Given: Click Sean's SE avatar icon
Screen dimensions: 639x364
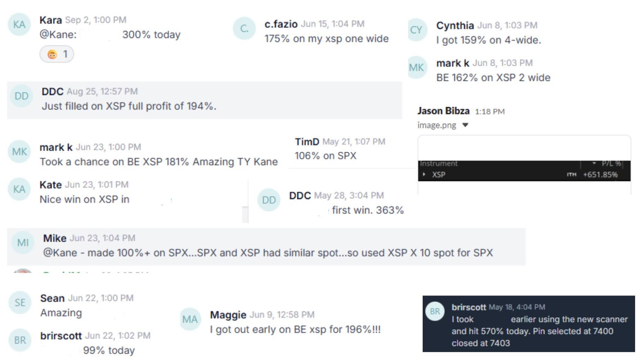Looking at the screenshot, I should (x=20, y=303).
